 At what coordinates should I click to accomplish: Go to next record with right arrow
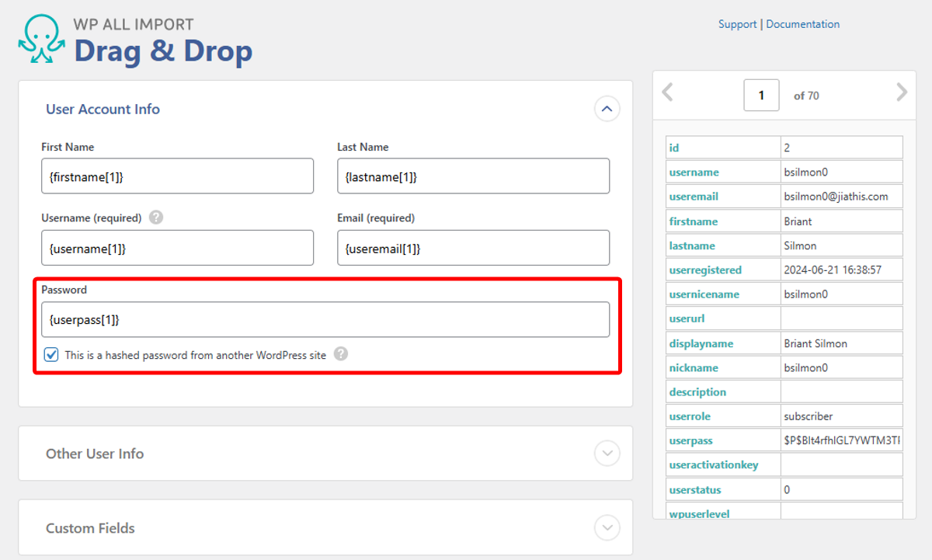pyautogui.click(x=901, y=92)
